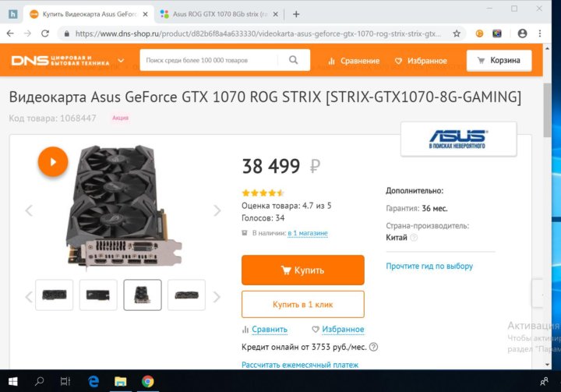Reload the page with the refresh icon
The width and height of the screenshot is (561, 392).
point(45,34)
